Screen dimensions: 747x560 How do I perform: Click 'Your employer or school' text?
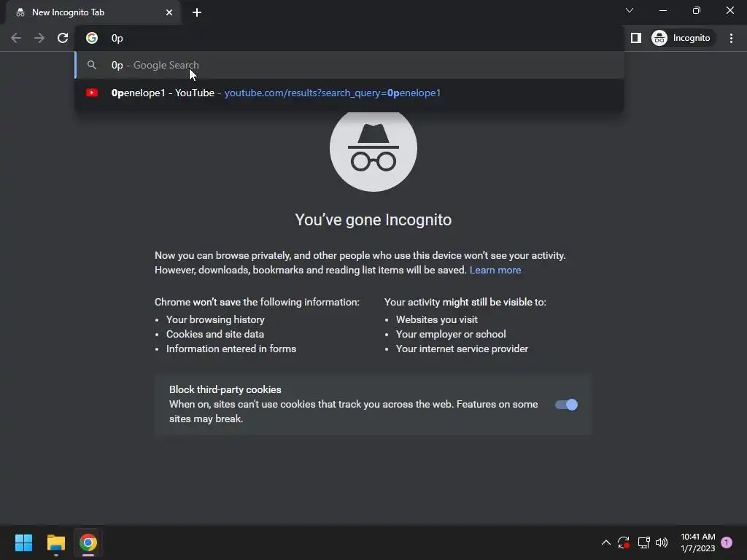pos(451,334)
